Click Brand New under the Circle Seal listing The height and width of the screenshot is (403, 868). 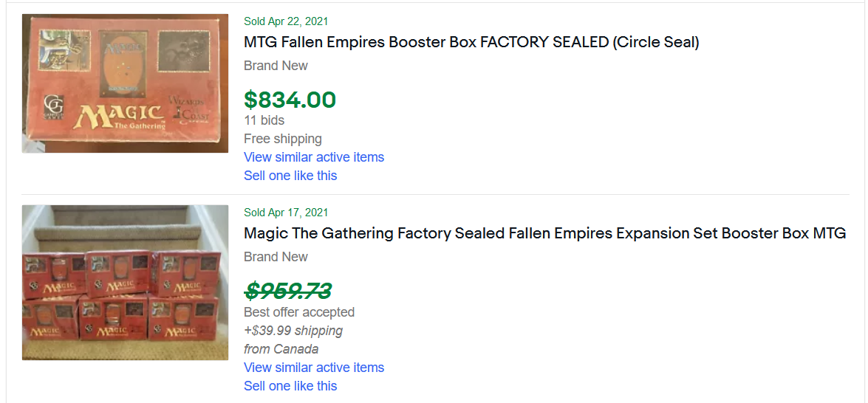276,66
